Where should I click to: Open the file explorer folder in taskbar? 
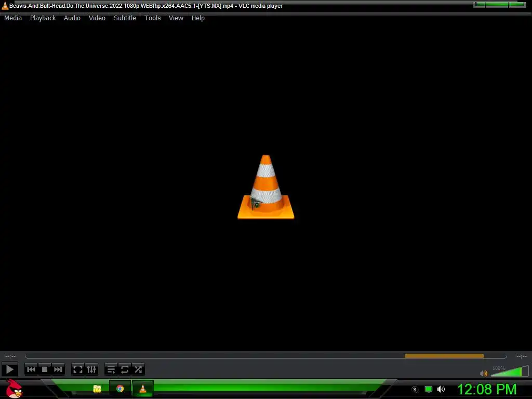coord(97,389)
